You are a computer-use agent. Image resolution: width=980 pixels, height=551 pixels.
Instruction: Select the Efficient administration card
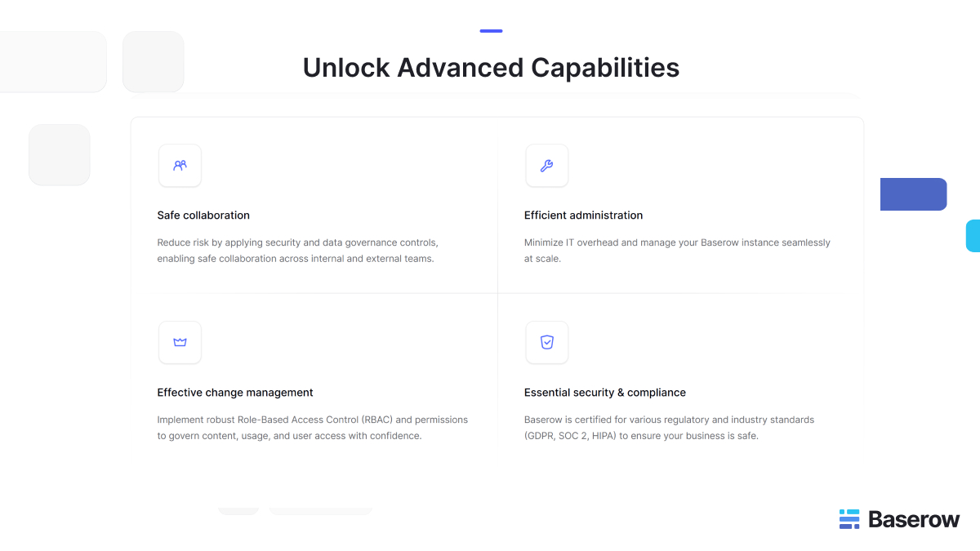[678, 212]
